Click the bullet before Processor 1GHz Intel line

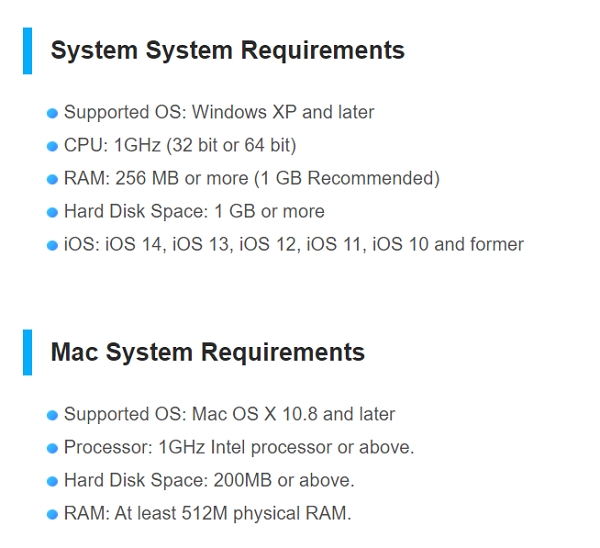point(52,448)
